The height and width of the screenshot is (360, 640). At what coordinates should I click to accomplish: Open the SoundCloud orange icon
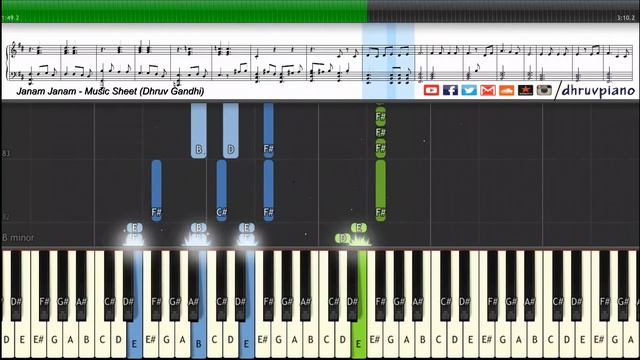click(507, 90)
